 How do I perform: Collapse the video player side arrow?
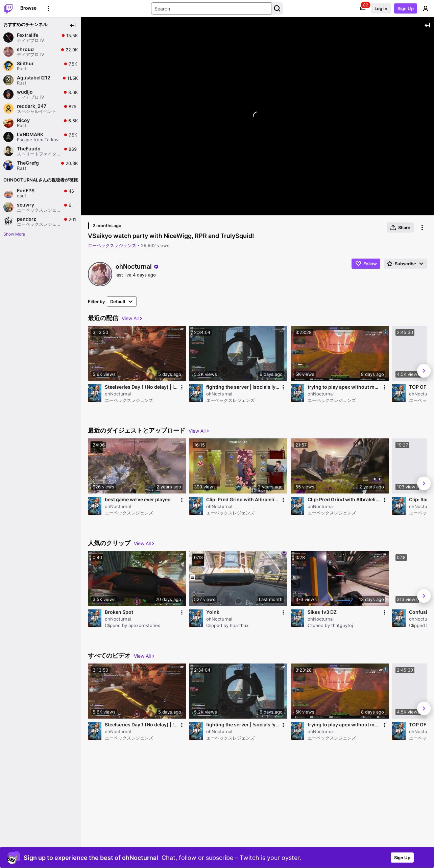point(427,25)
